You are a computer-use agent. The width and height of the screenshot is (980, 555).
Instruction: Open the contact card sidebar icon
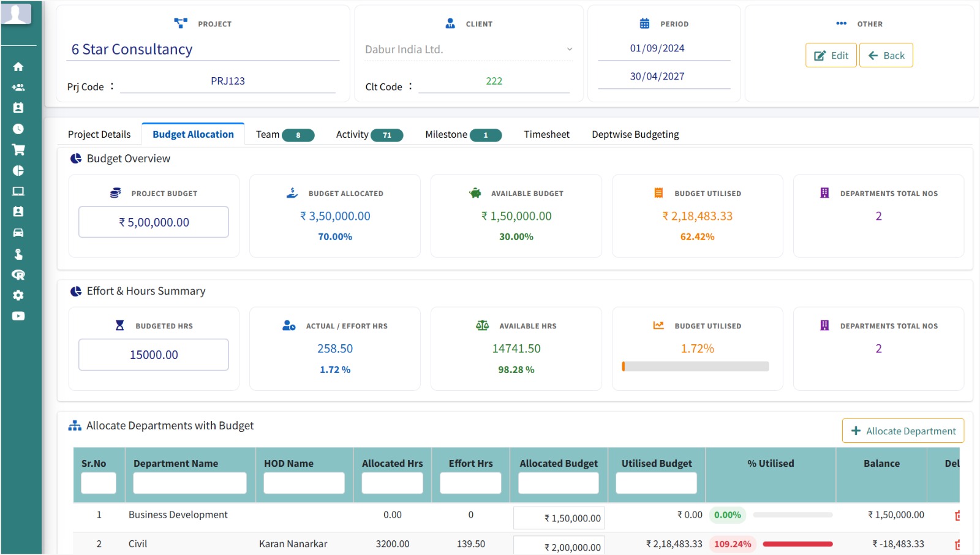click(x=18, y=108)
